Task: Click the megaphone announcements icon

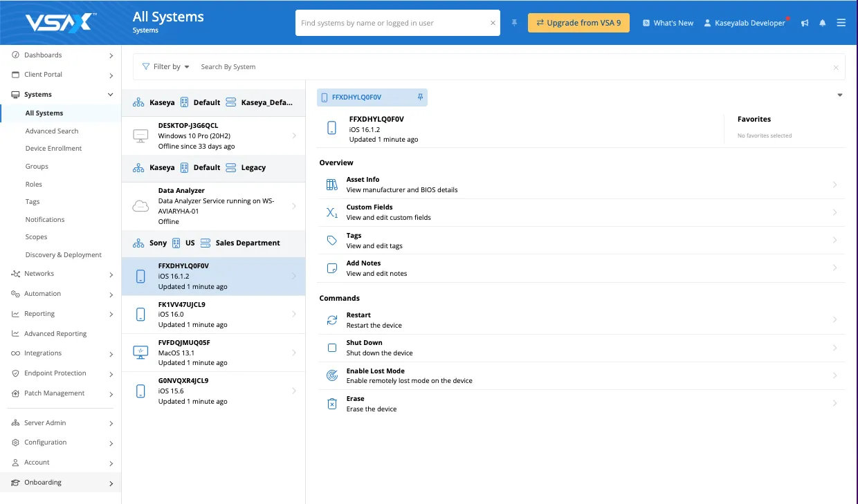Action: tap(805, 23)
